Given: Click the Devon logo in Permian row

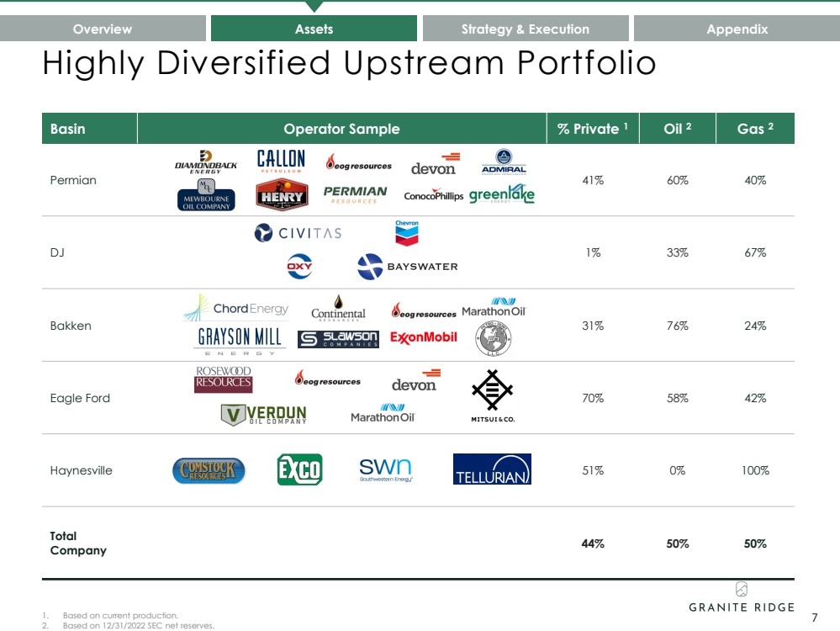Looking at the screenshot, I should click(436, 164).
